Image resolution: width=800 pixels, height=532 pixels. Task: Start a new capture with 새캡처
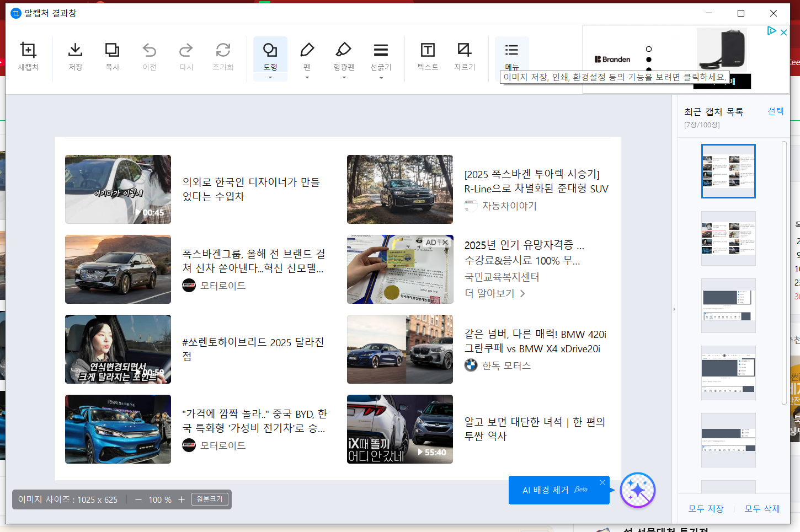point(28,56)
